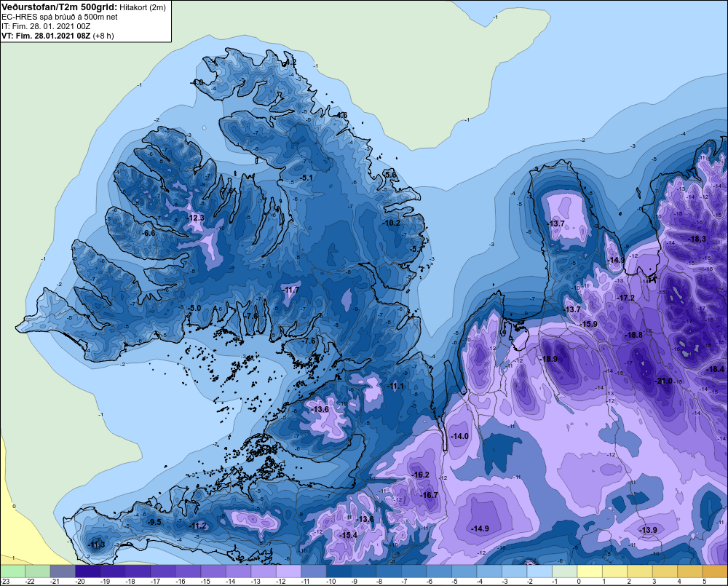The width and height of the screenshot is (728, 586).
Task: Click the -10.2 temperature value
Action: tap(392, 223)
